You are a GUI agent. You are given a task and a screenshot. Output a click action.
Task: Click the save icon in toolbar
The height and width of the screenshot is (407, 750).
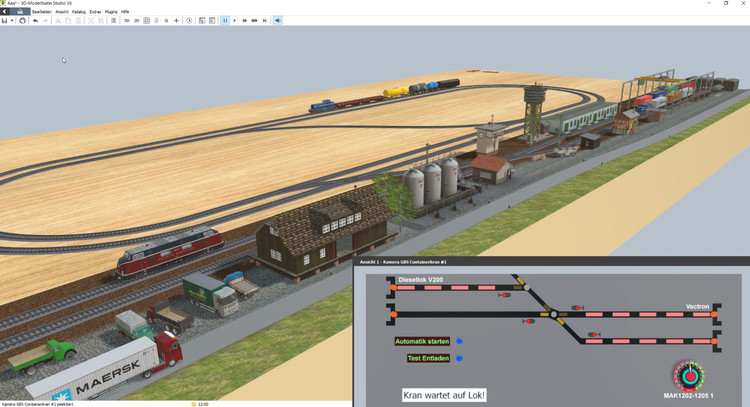5,20
